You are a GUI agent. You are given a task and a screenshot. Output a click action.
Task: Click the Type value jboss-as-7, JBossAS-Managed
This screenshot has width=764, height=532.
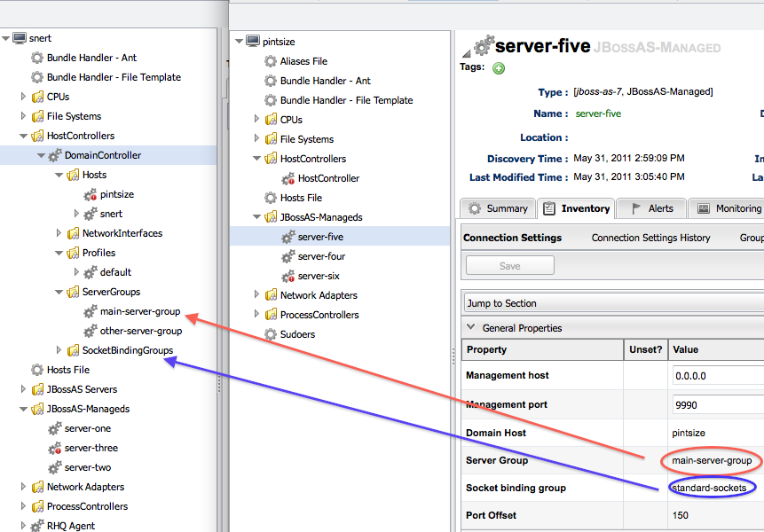click(643, 91)
